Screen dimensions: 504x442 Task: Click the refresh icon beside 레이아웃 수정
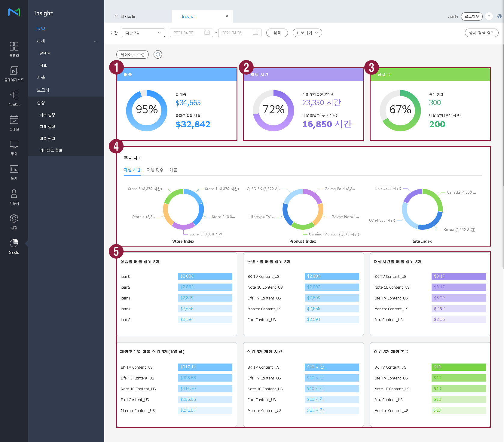click(157, 54)
